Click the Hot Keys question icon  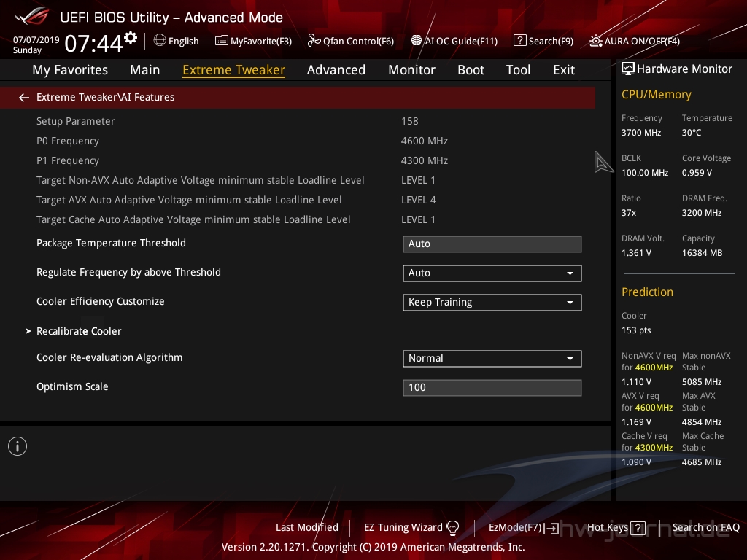point(638,528)
